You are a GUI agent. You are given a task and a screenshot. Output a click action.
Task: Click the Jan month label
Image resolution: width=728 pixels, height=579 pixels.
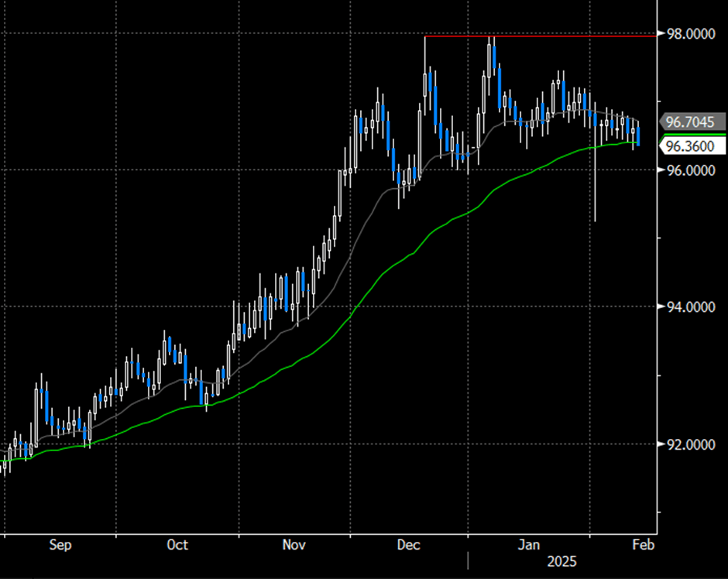529,545
